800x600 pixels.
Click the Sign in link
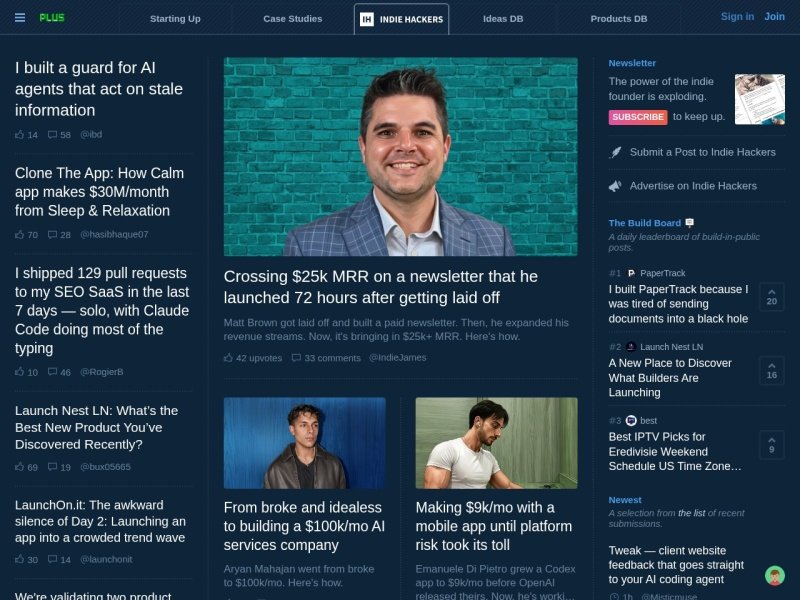(x=737, y=17)
